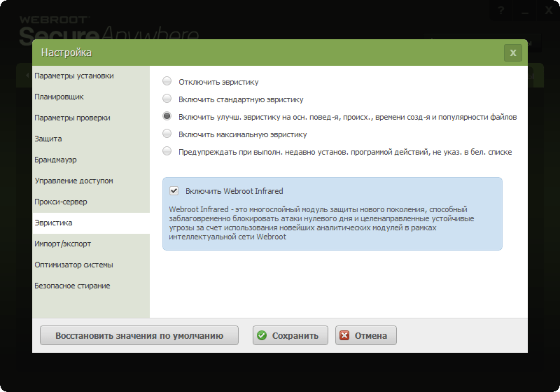Toggle 'Включить Webroot Infrared' checkbox
Image resolution: width=560 pixels, height=392 pixels.
[x=174, y=190]
